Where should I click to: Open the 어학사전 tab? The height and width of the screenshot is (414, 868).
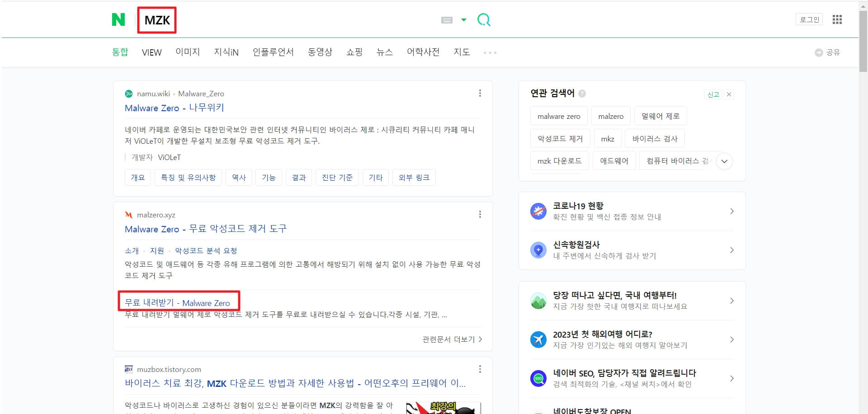point(423,52)
